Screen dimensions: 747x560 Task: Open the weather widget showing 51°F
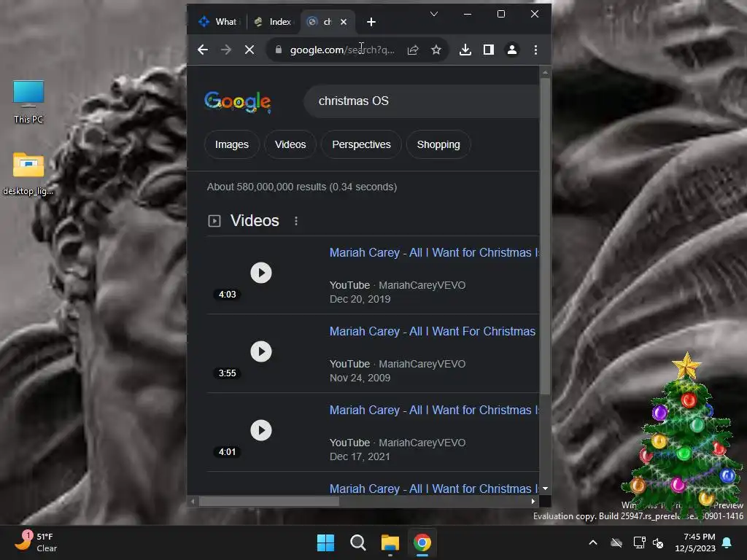(36, 542)
